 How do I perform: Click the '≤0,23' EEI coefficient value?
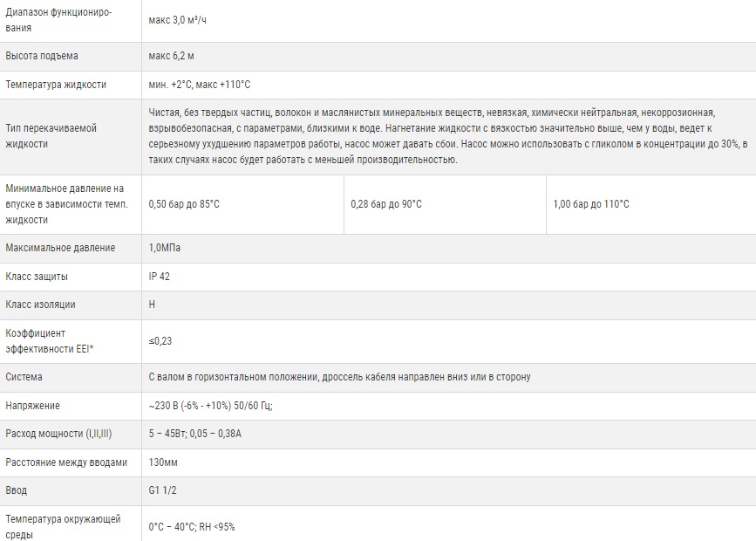[160, 341]
